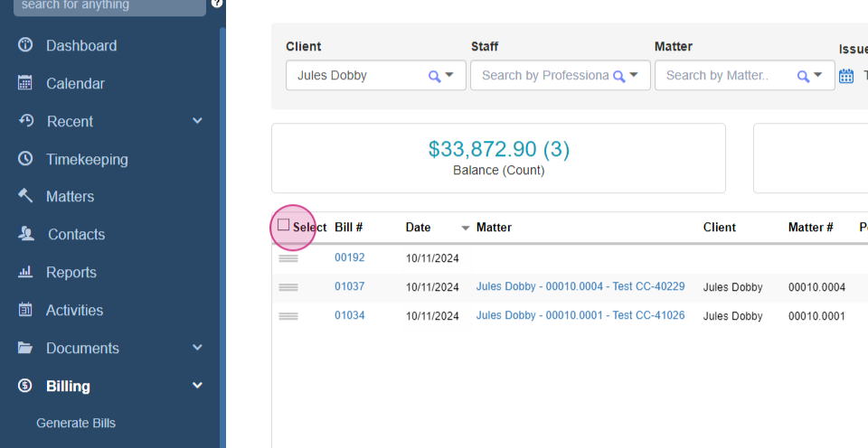Screen dimensions: 868x448
Task: Click Jules Dobby client cell for 01034
Action: pos(732,316)
